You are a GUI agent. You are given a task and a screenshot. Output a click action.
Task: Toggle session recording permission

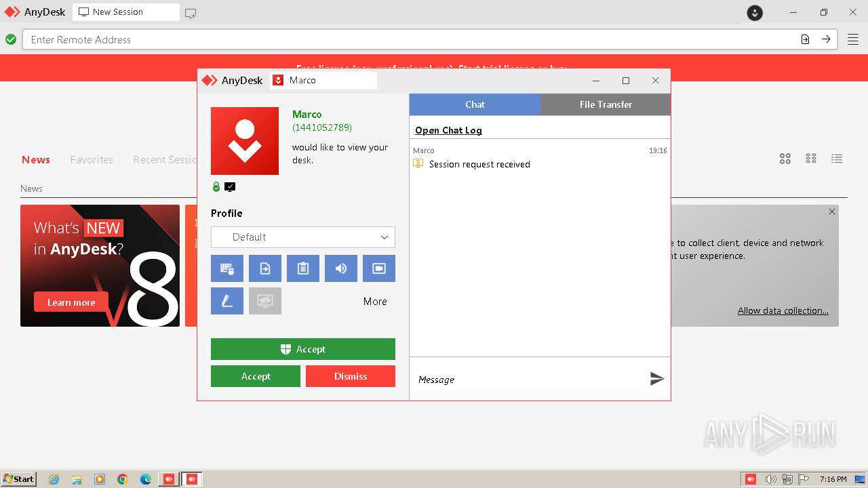pos(379,268)
